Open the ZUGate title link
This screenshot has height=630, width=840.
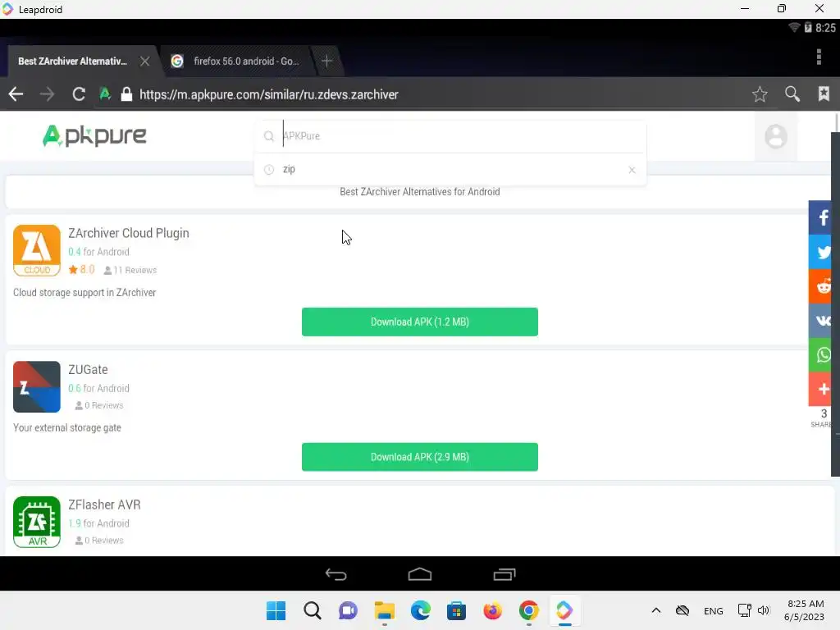(x=88, y=370)
